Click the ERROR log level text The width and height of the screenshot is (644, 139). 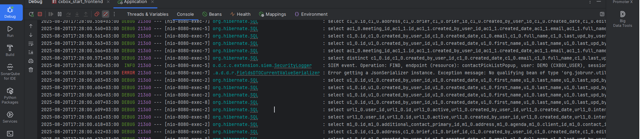click(128, 73)
